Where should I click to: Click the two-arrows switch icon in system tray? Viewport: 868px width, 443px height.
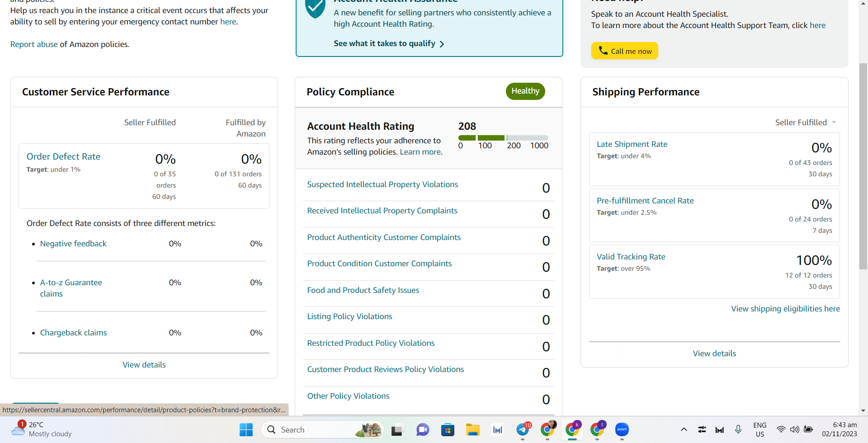[702, 429]
